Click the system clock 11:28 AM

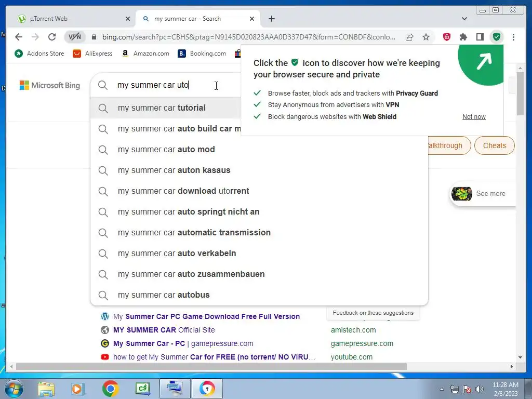[505, 385]
